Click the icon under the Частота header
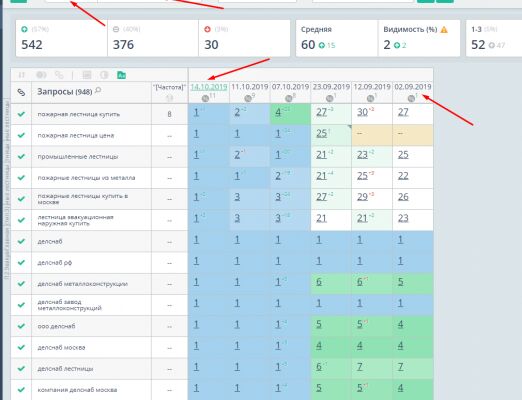The image size is (522, 400). (169, 98)
